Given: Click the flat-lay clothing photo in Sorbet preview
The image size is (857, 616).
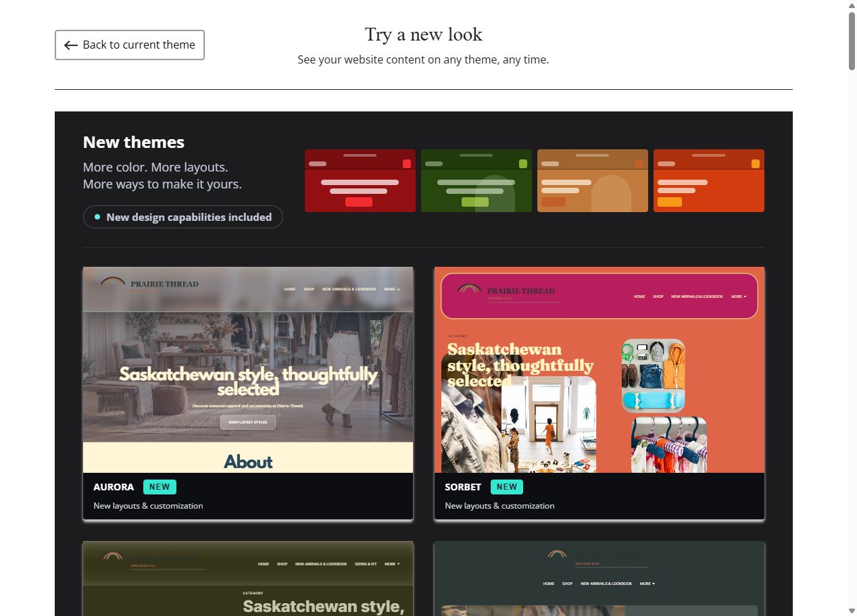Looking at the screenshot, I should 653,376.
